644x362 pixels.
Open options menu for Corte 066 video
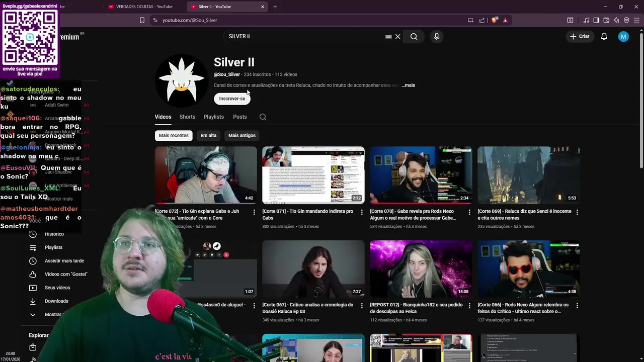tap(577, 306)
